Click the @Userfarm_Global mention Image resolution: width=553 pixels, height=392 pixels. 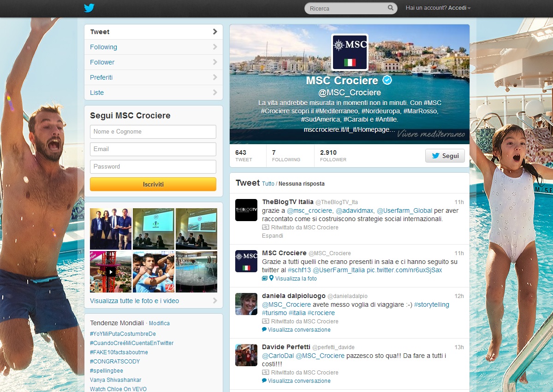[404, 211]
